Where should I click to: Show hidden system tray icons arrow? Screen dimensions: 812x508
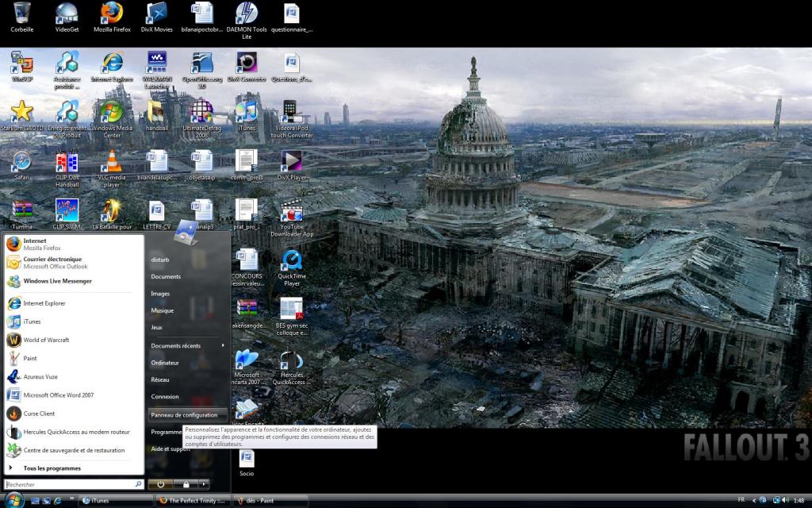click(x=753, y=501)
